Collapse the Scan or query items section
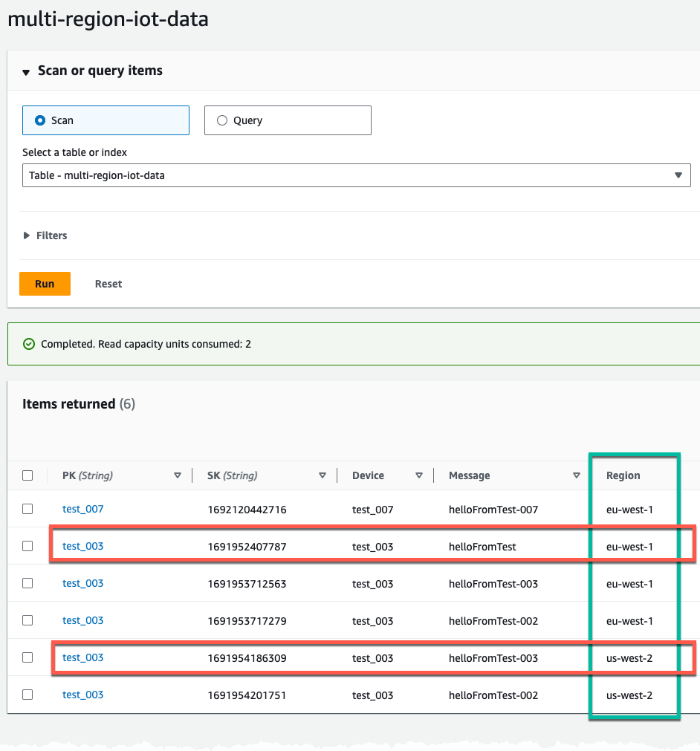The image size is (700, 751). (x=26, y=72)
